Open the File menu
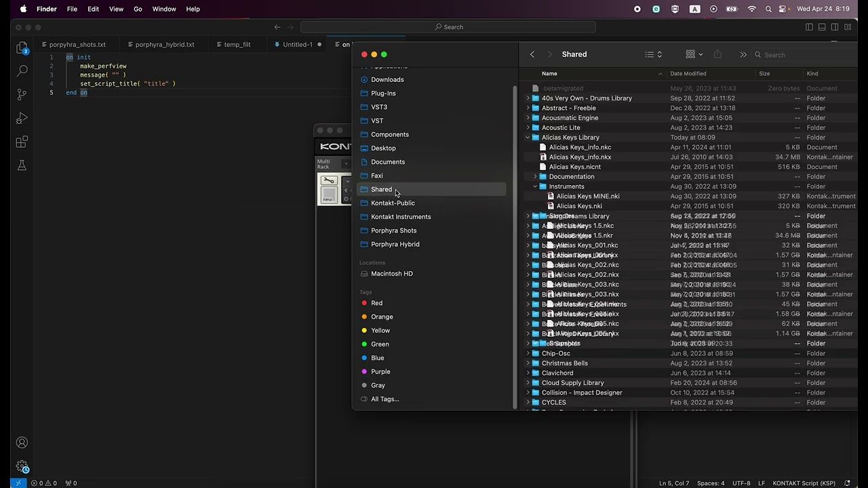868x488 pixels. pos(72,9)
